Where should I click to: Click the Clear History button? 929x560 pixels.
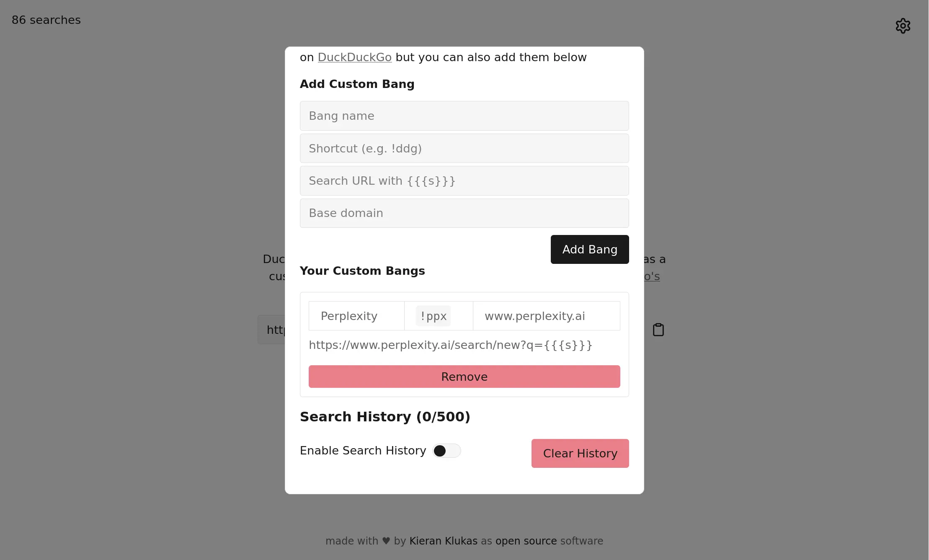tap(580, 453)
